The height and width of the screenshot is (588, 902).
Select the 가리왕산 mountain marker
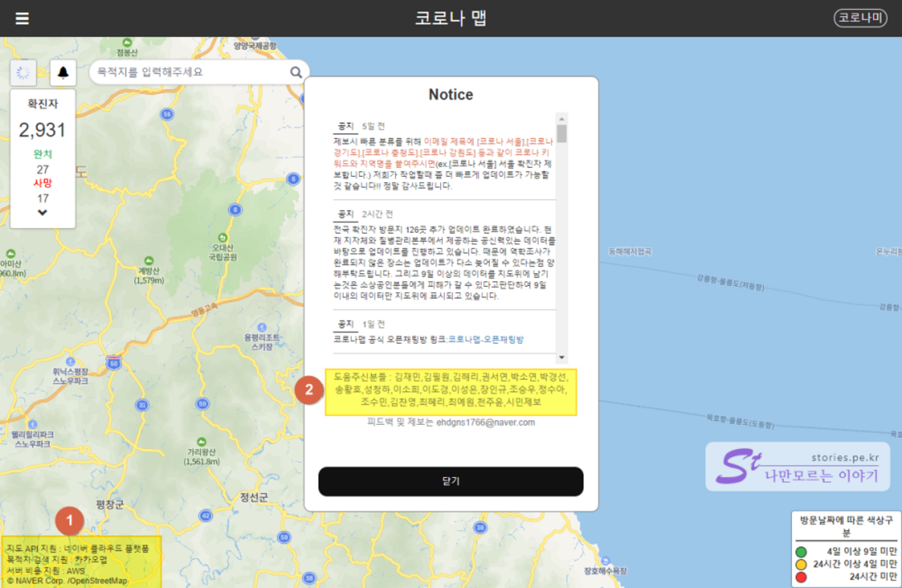201,442
